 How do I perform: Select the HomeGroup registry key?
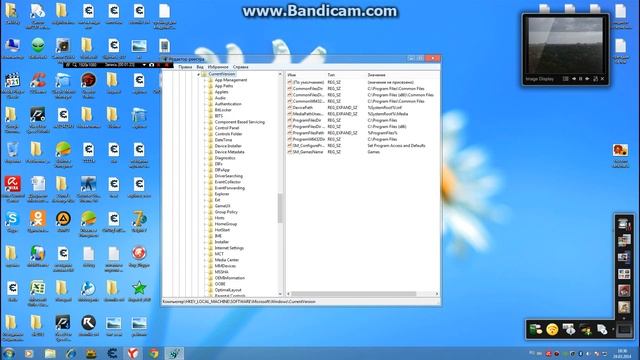(x=226, y=224)
